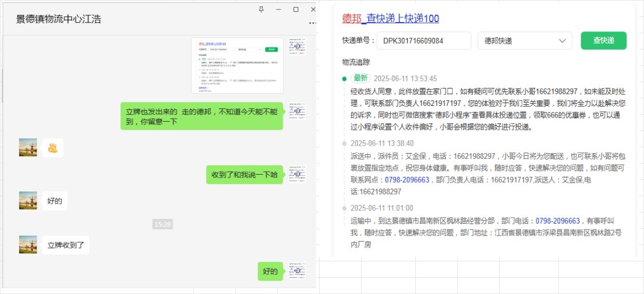The height and width of the screenshot is (294, 644).
Task: Click the green 最新 badge
Action: coord(361,79)
